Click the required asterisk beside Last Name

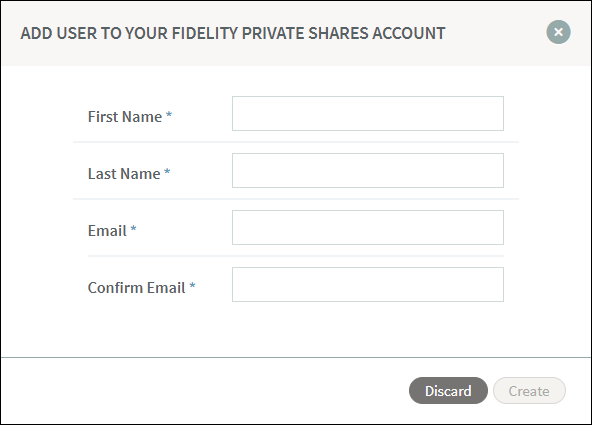click(x=167, y=172)
